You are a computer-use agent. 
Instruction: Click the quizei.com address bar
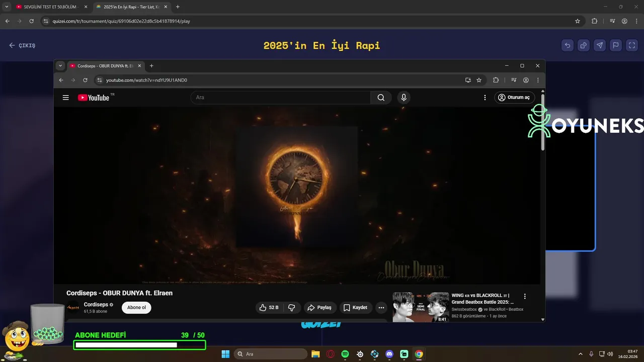coord(312,21)
